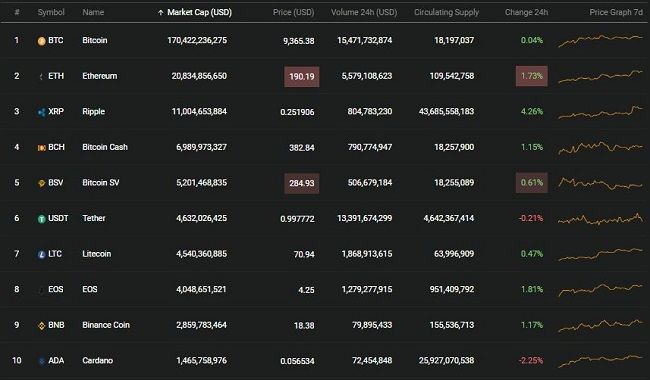Open the Bitcoin name link

click(x=95, y=40)
